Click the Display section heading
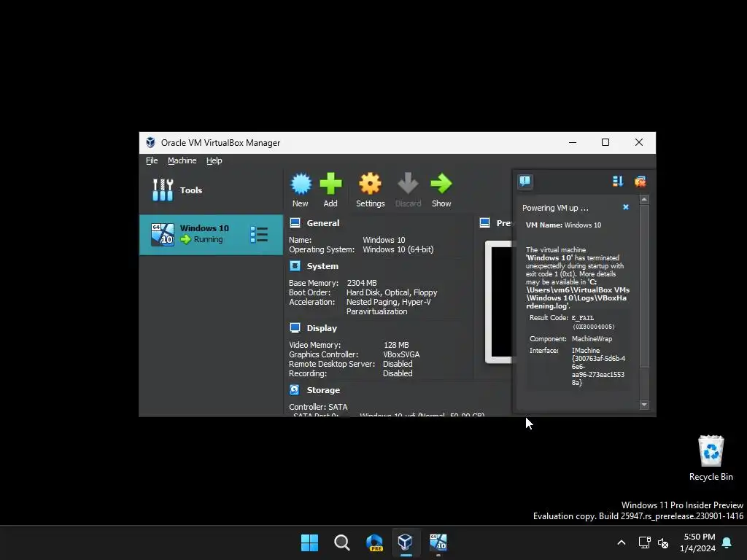Image resolution: width=747 pixels, height=560 pixels. click(x=322, y=328)
